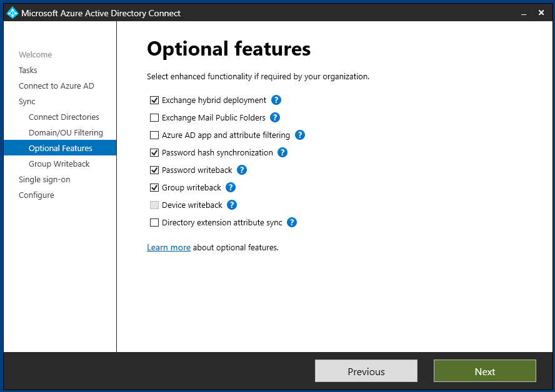
Task: Click the Learn more link
Action: (169, 247)
